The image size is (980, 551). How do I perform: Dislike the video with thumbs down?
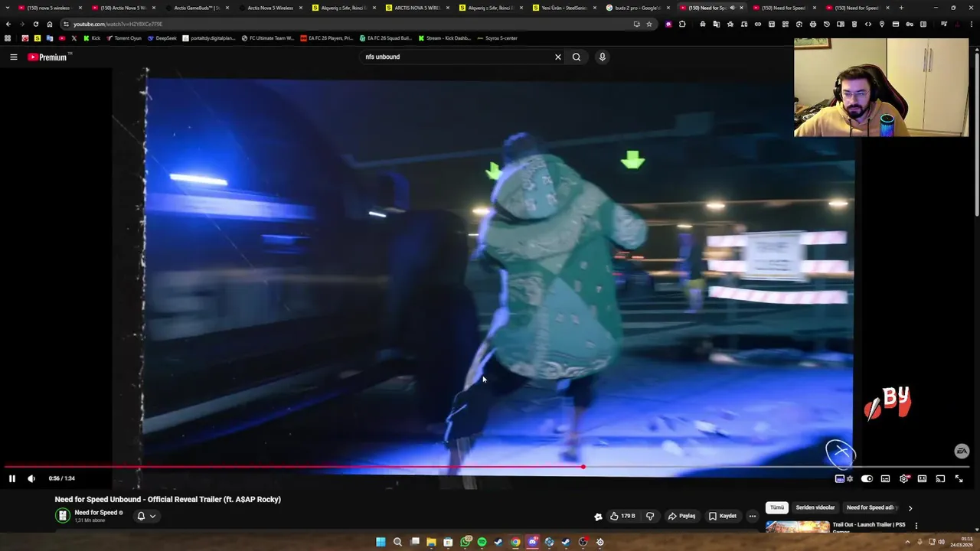(x=650, y=516)
